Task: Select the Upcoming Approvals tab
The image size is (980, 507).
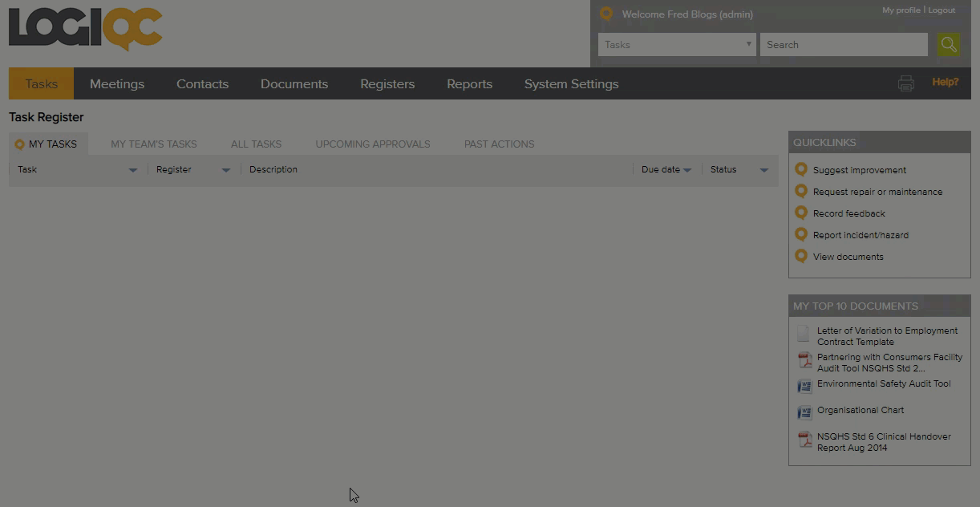Action: click(372, 144)
